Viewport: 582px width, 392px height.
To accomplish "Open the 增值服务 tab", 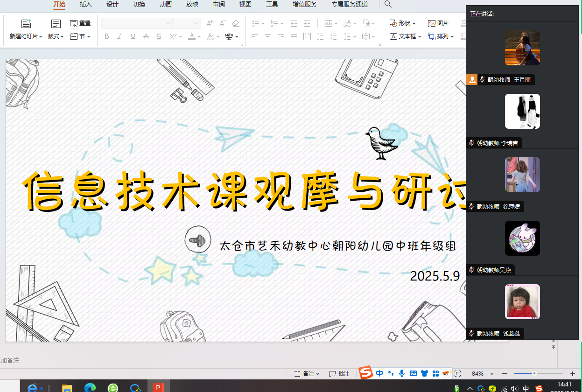I will coord(305,4).
